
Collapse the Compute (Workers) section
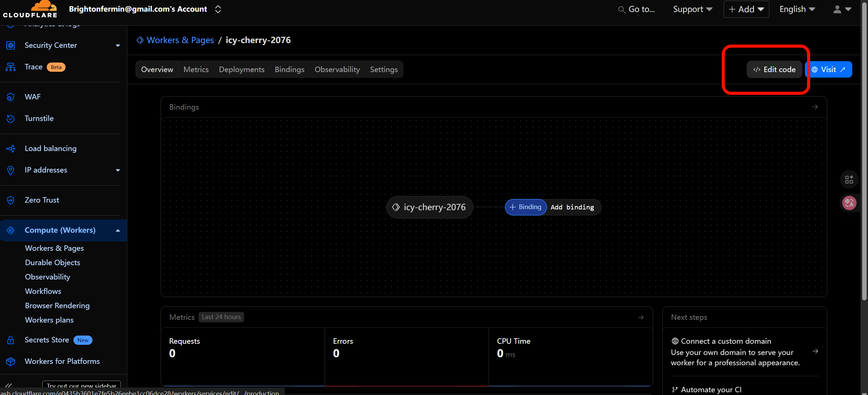coord(118,230)
